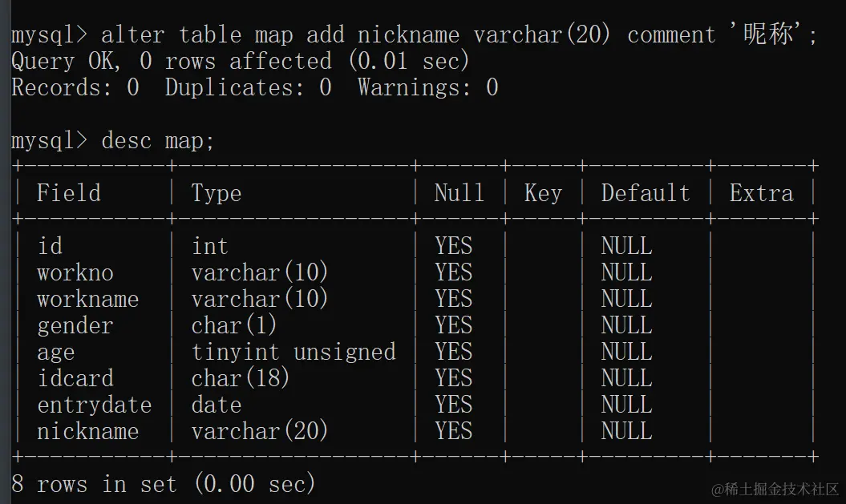Click 'varchar(10)' in the workno row

click(x=260, y=272)
